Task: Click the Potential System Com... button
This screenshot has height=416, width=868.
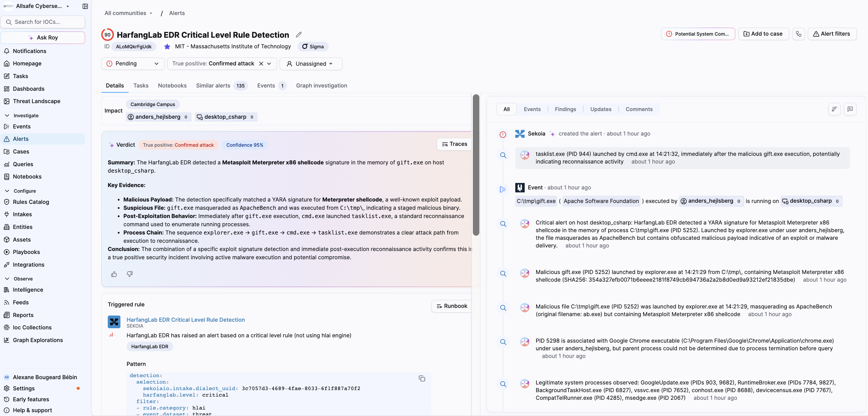Action: [698, 34]
